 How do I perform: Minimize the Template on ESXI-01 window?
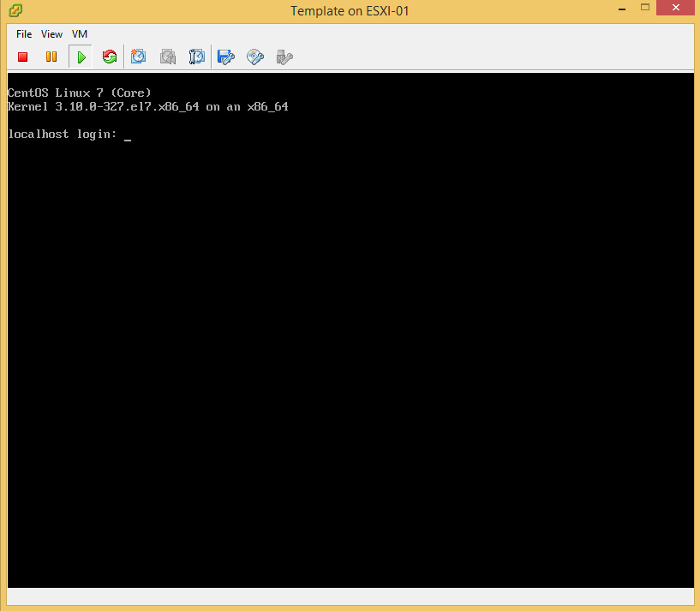622,10
